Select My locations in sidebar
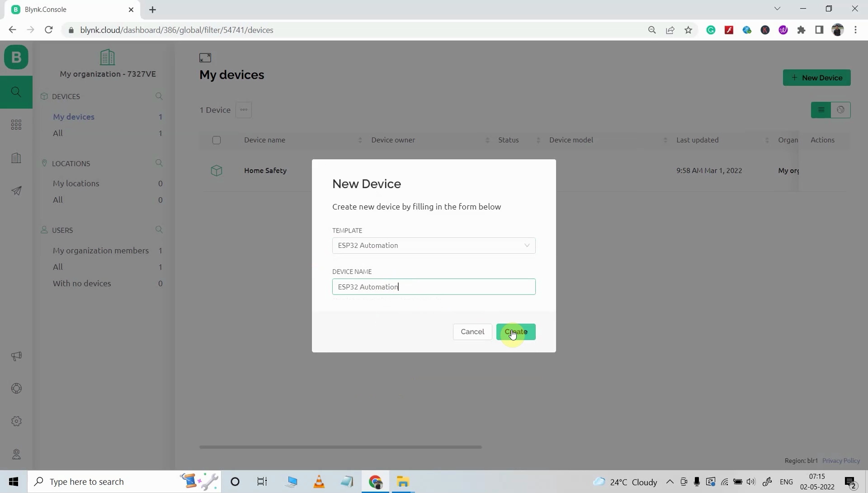Viewport: 868px width, 493px height. (76, 184)
